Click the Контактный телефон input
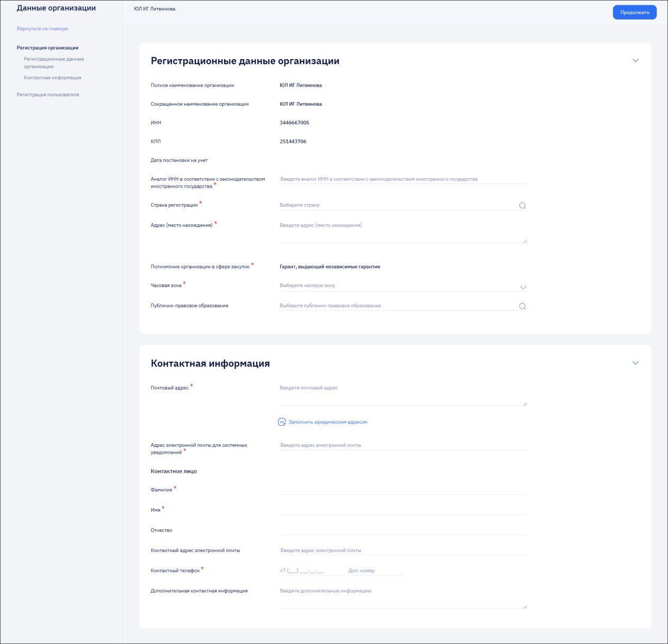Viewport: 668px width, 644px height. click(311, 571)
